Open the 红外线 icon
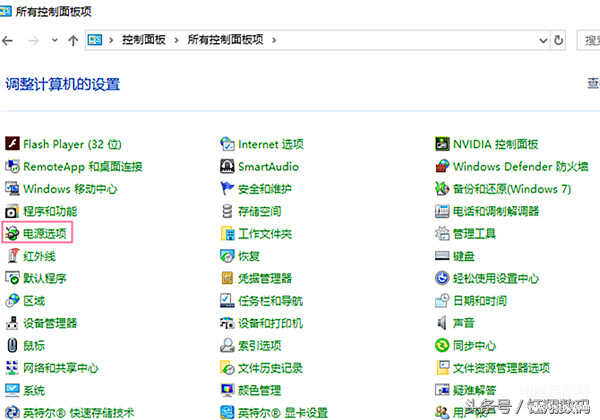The image size is (600, 420). pyautogui.click(x=12, y=256)
